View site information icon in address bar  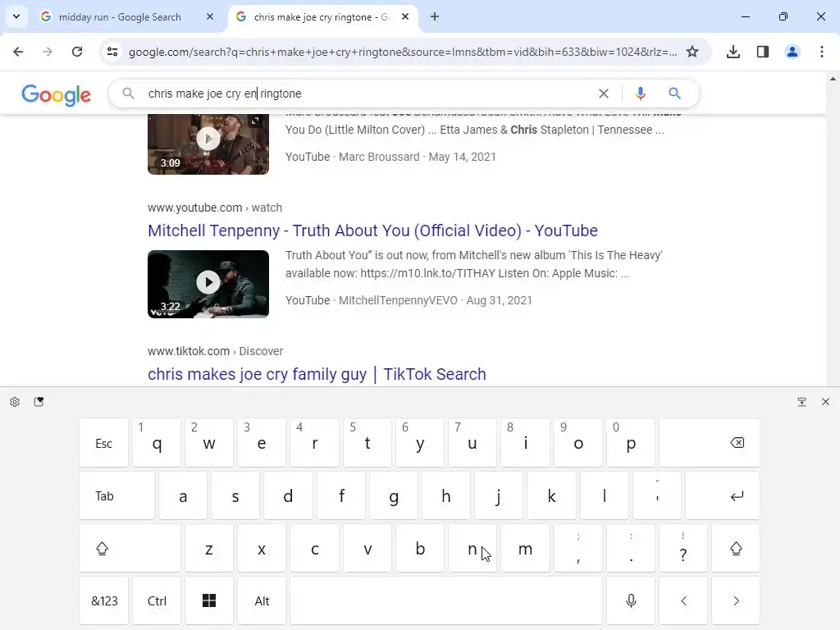click(112, 52)
